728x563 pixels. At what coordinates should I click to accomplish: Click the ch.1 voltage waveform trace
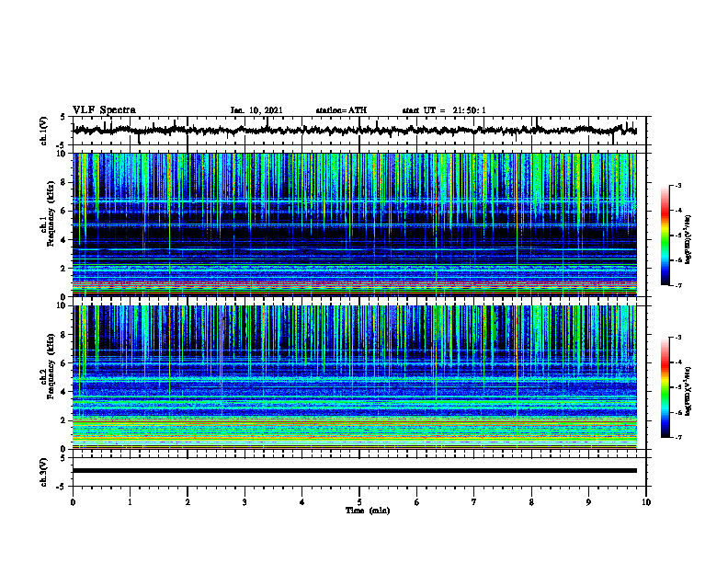[354, 131]
